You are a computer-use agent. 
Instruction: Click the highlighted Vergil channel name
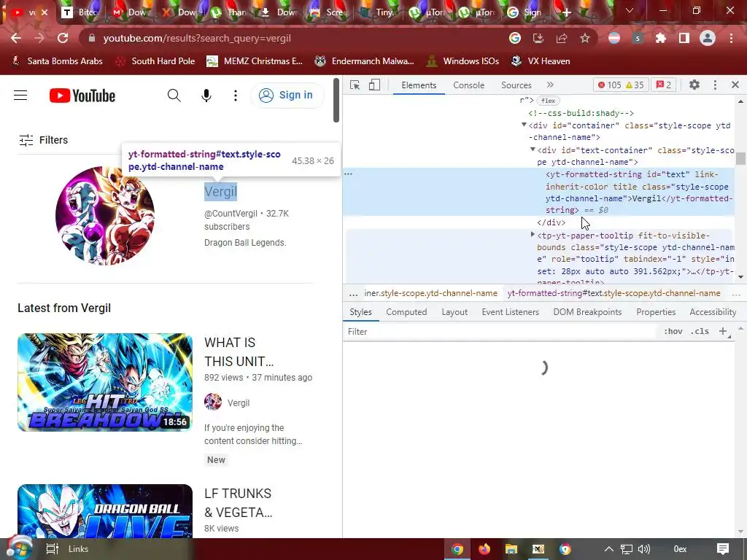(x=220, y=192)
